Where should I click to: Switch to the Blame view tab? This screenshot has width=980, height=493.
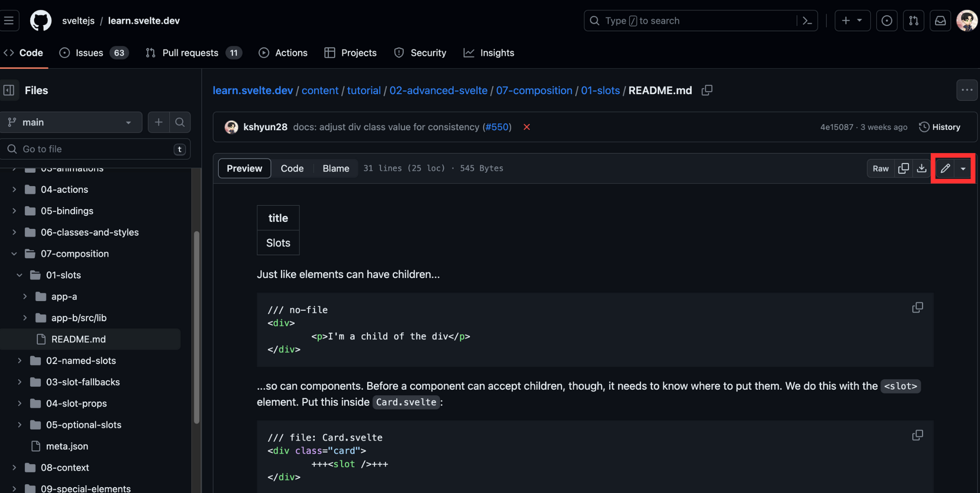(x=335, y=168)
